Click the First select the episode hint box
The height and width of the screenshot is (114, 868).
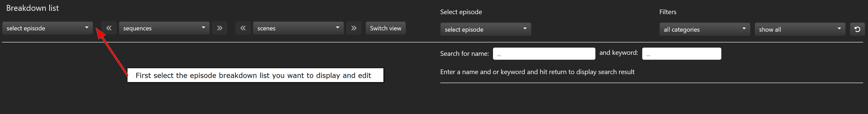255,75
